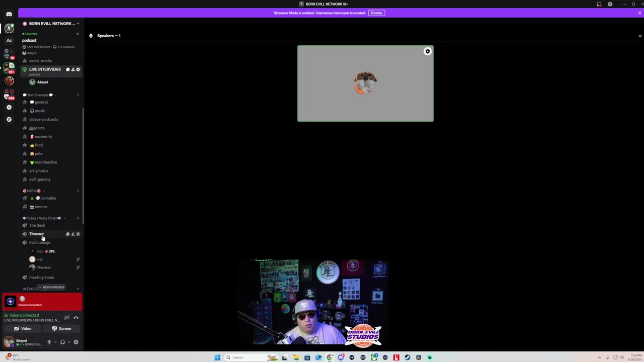Open the music text channel
Image resolution: width=644 pixels, height=362 pixels.
[50, 111]
